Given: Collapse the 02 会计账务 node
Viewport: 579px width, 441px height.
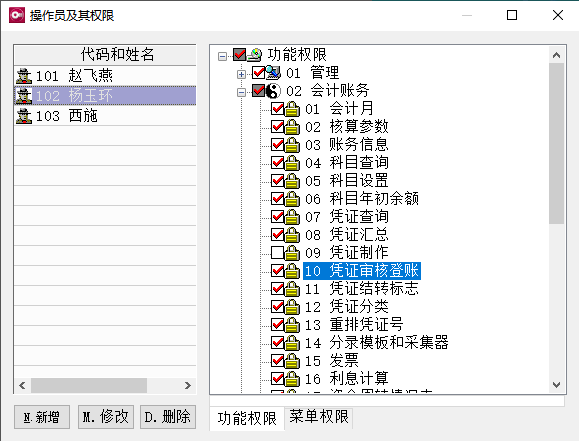Looking at the screenshot, I should point(241,92).
